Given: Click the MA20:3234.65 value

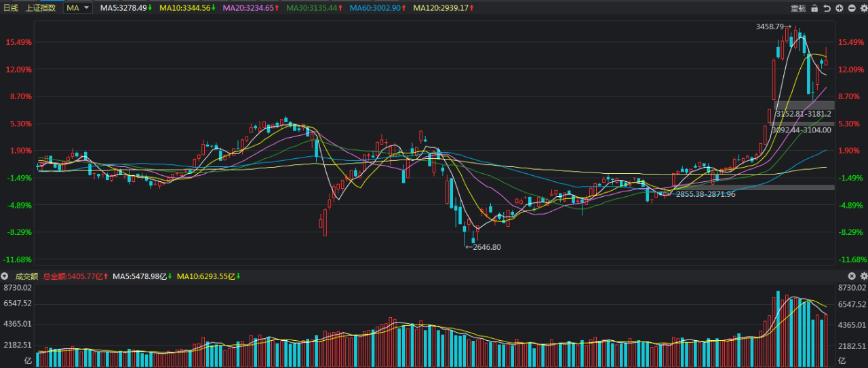Looking at the screenshot, I should [x=250, y=7].
